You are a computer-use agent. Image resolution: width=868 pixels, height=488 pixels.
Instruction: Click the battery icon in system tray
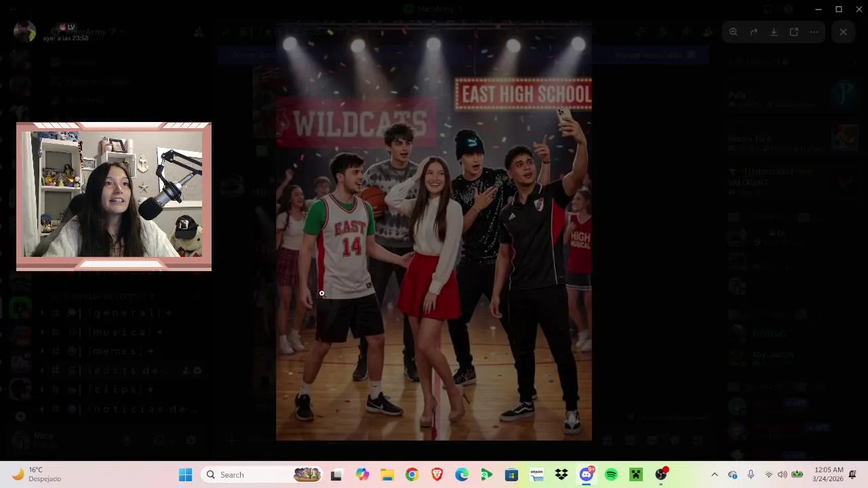point(797,475)
